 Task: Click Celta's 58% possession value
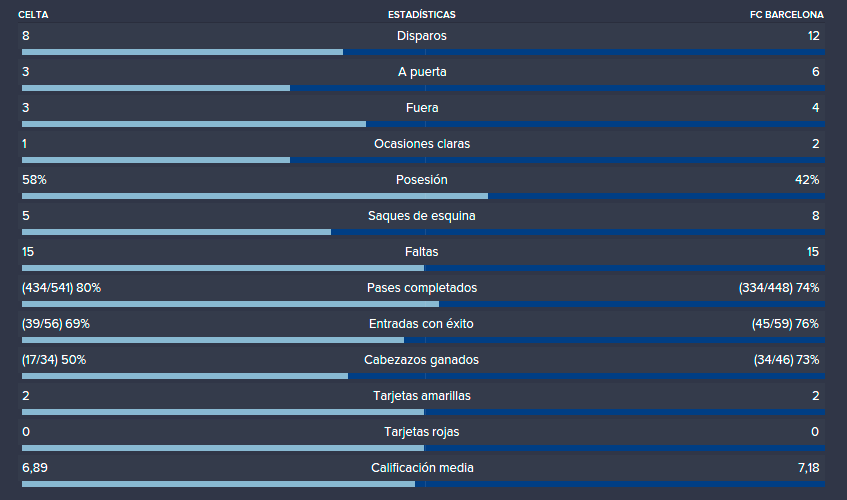(34, 180)
